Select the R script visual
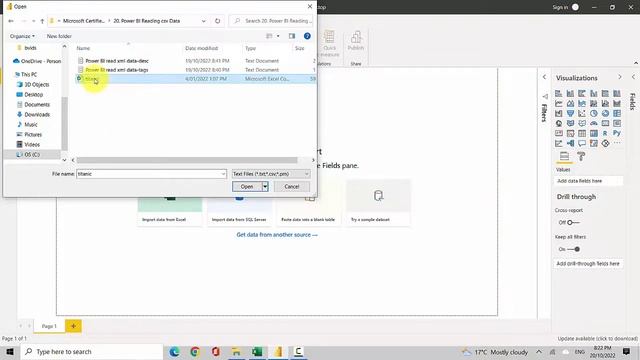This screenshot has width=640, height=360. [x=605, y=133]
